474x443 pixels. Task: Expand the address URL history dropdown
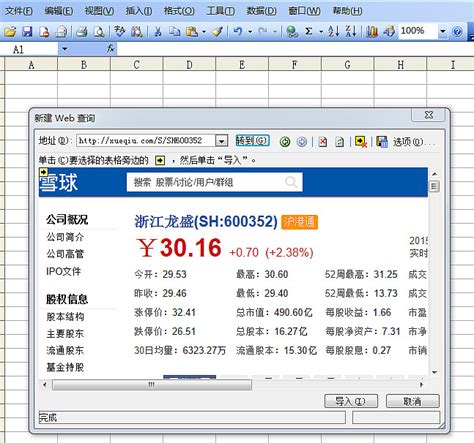point(221,141)
